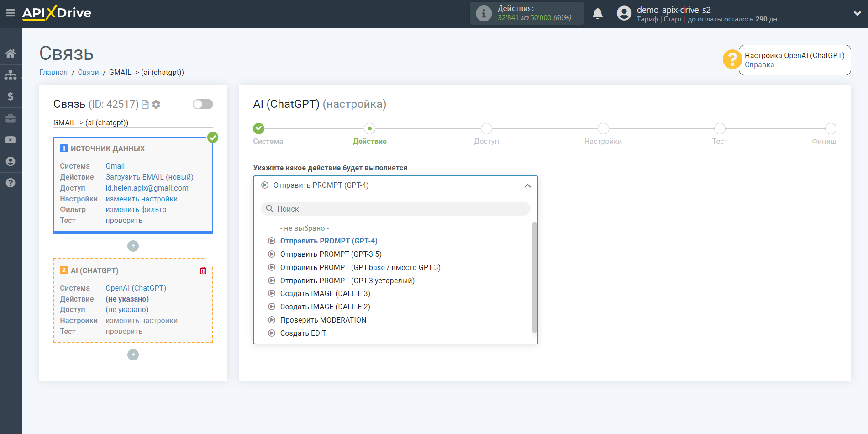Screen dimensions: 868x434
Task: Open the connection notes document icon
Action: click(145, 105)
